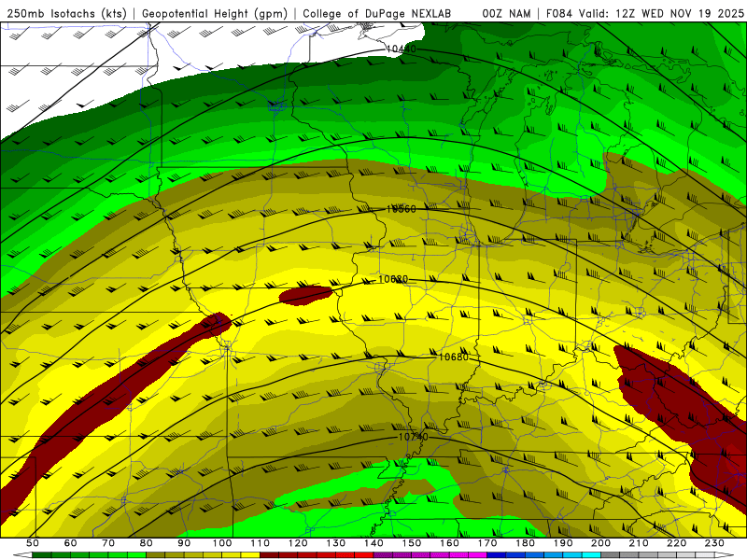Click the 10680 height contour label

tap(453, 357)
